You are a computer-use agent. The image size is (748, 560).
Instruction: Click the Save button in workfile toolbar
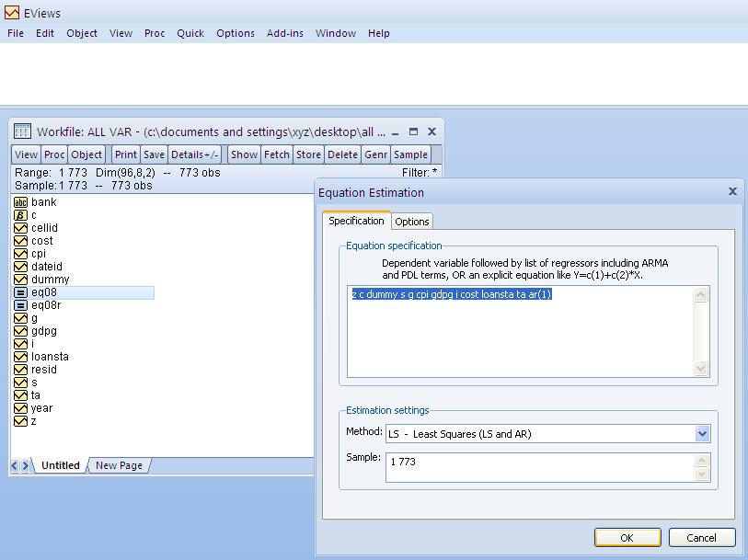[x=154, y=154]
